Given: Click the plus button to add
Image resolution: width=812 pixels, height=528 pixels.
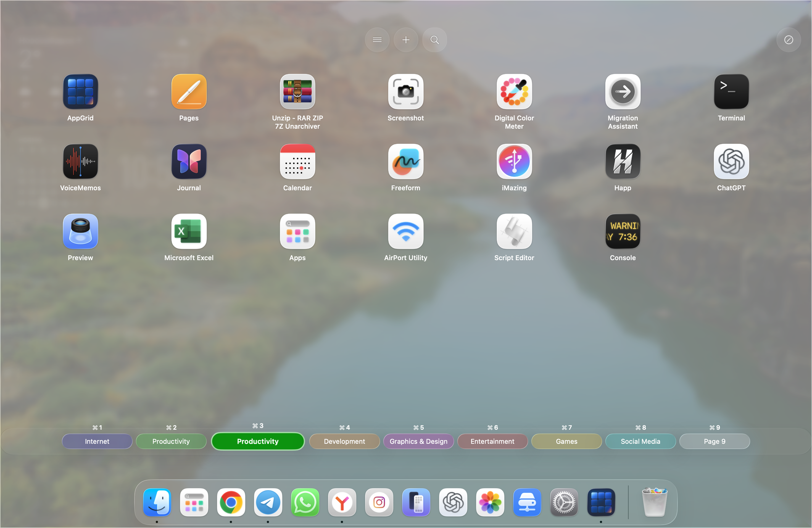Looking at the screenshot, I should [x=406, y=39].
